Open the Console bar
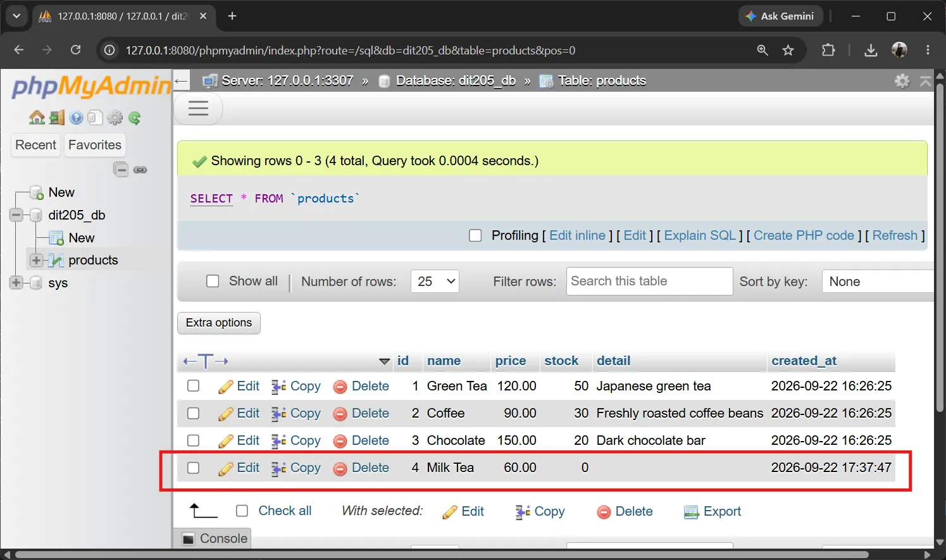 point(215,538)
